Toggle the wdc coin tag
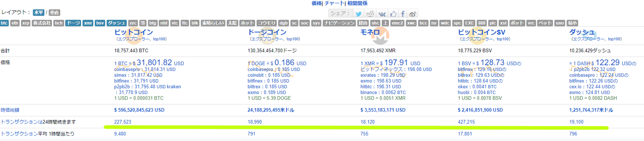This screenshot has height=141, width=644. [445, 23]
